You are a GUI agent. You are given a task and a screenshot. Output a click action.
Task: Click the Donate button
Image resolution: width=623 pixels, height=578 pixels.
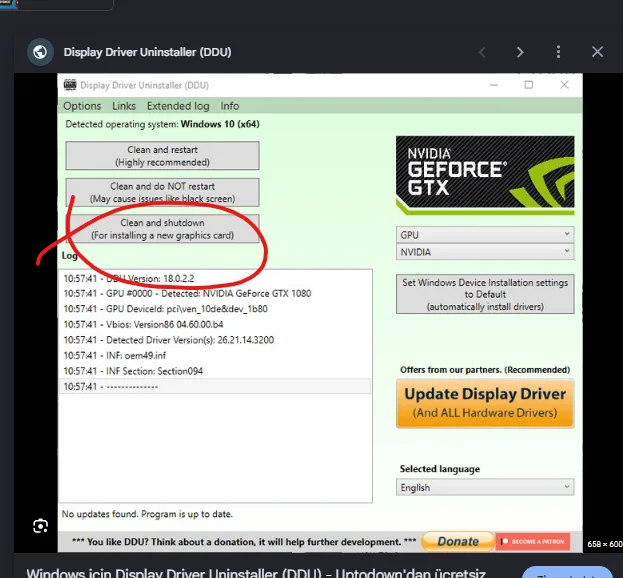click(458, 541)
